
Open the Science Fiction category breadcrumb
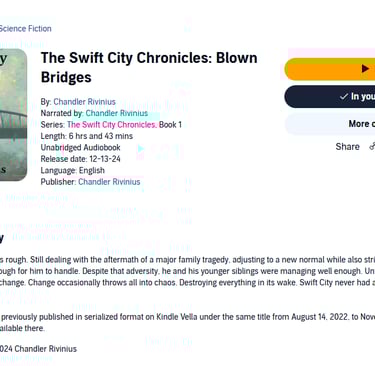coord(26,29)
